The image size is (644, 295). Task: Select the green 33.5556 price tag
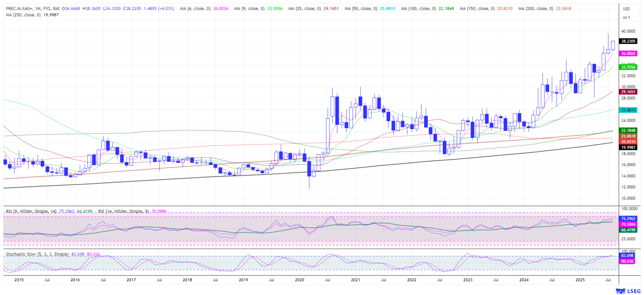pyautogui.click(x=628, y=67)
